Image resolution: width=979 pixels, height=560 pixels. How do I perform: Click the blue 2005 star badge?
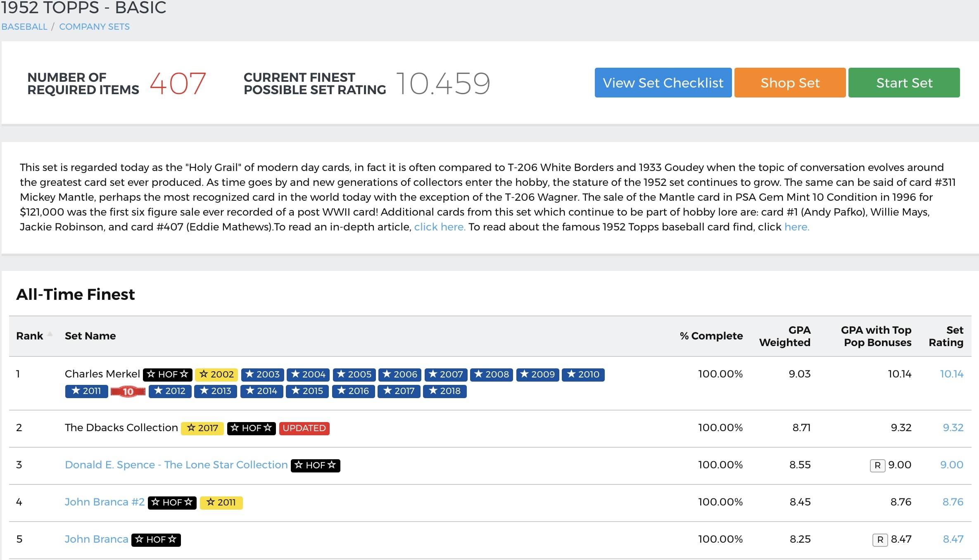(354, 374)
